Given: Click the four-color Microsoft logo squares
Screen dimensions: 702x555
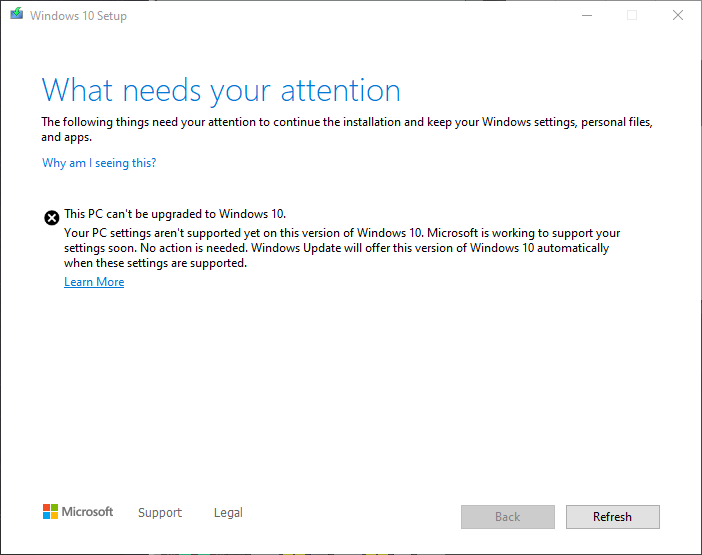Looking at the screenshot, I should [x=50, y=512].
